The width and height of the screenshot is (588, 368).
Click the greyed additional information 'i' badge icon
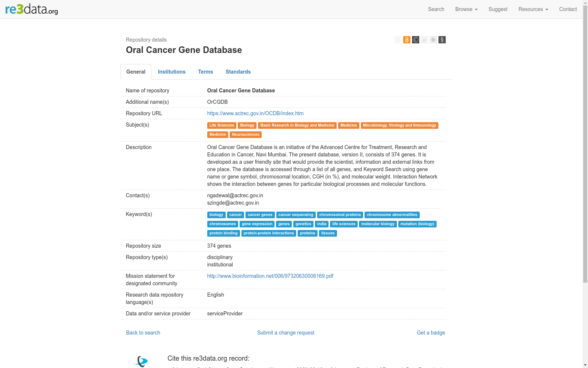(398, 40)
